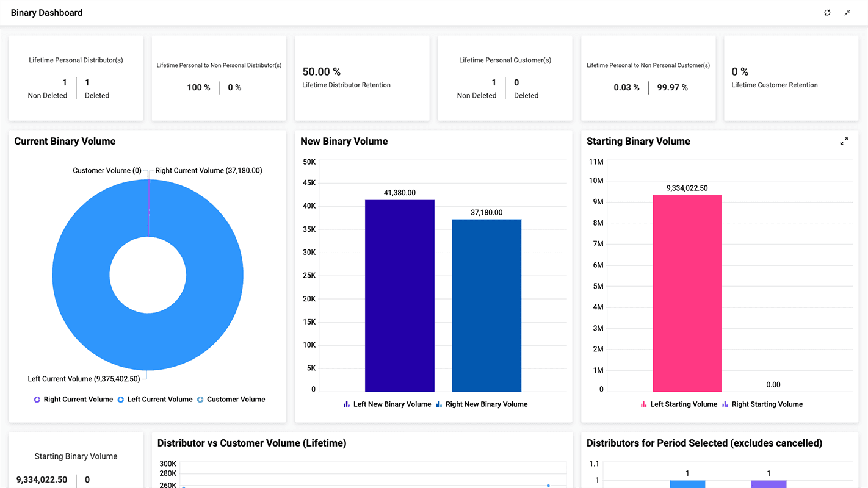Viewport: 868px width, 488px height.
Task: Toggle Left New Binary Volume legend entry
Action: pyautogui.click(x=387, y=404)
